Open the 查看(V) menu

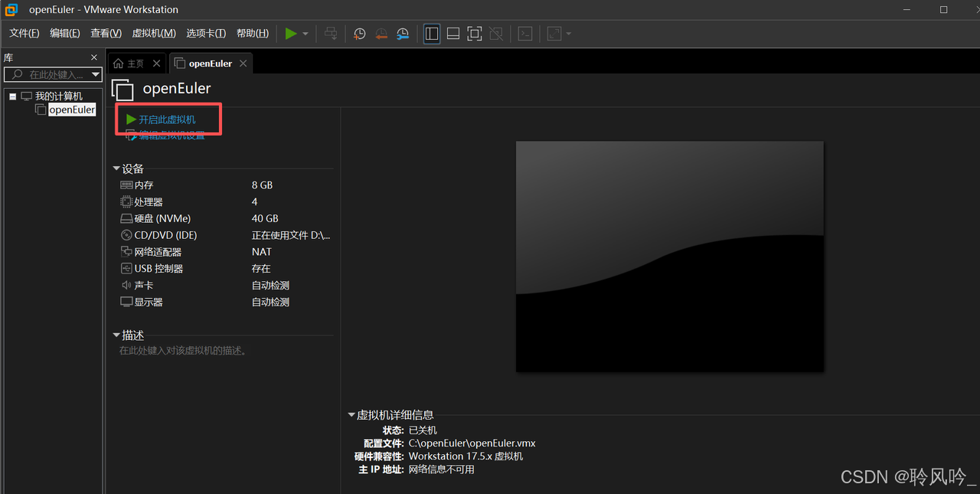tap(106, 34)
